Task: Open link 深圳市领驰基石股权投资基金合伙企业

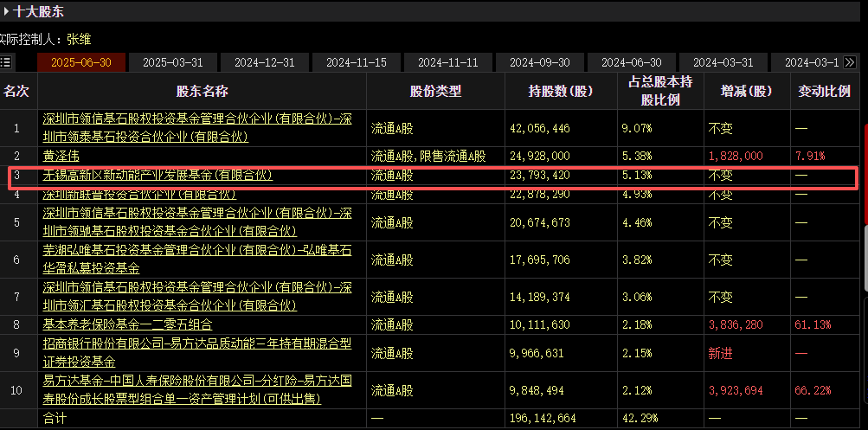Action: pyautogui.click(x=197, y=221)
